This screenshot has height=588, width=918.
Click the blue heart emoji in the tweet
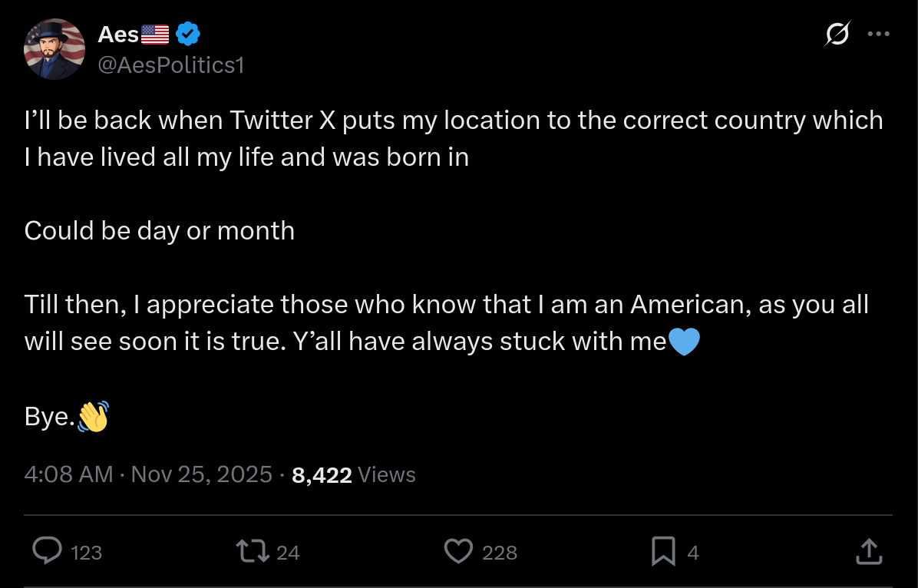tap(684, 342)
